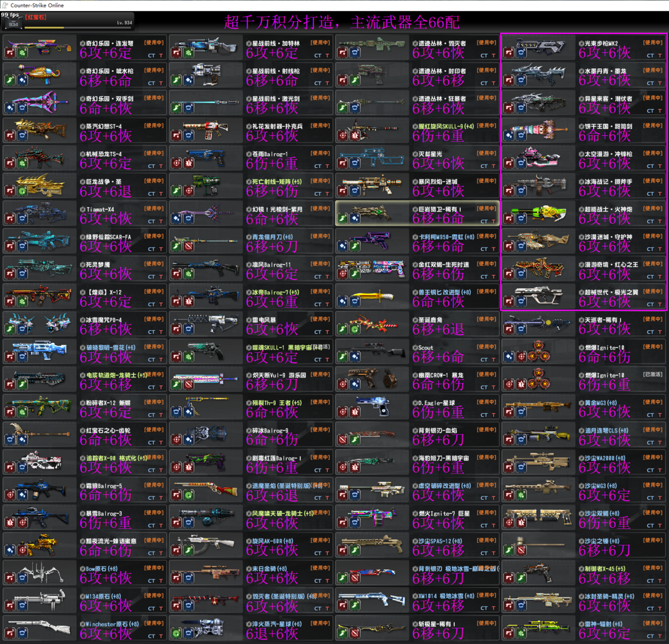Select the 黄金MG3 weapon thumbnail
Viewport: 669px width, 644px height.
pos(539,407)
